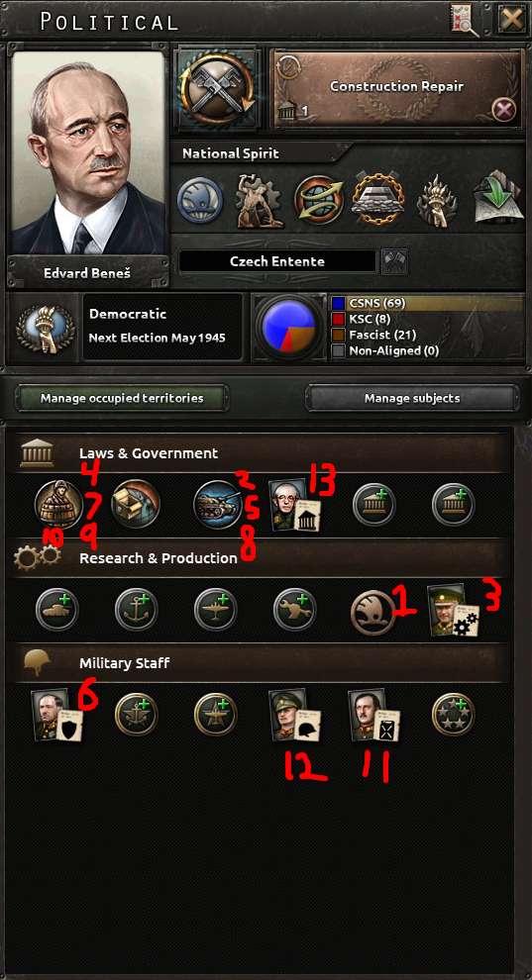Open the trade law crate icon
This screenshot has width=532, height=980.
coord(136,504)
